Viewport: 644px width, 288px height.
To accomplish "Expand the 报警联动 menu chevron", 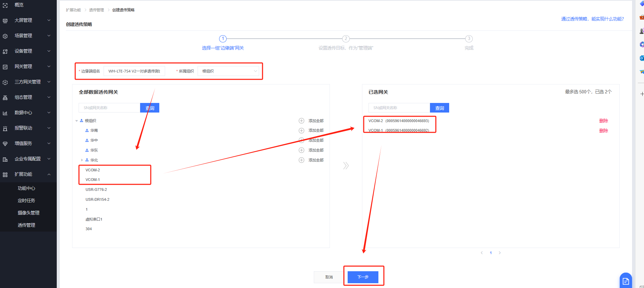I will click(49, 128).
